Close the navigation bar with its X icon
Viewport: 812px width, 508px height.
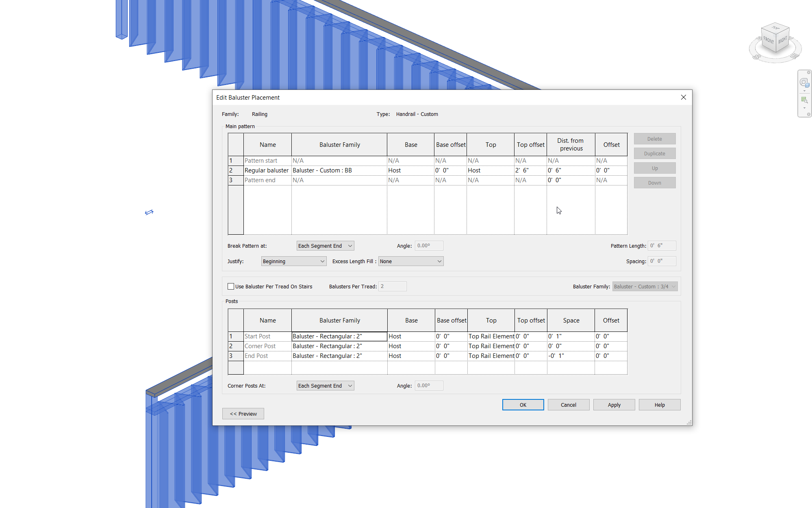click(809, 72)
